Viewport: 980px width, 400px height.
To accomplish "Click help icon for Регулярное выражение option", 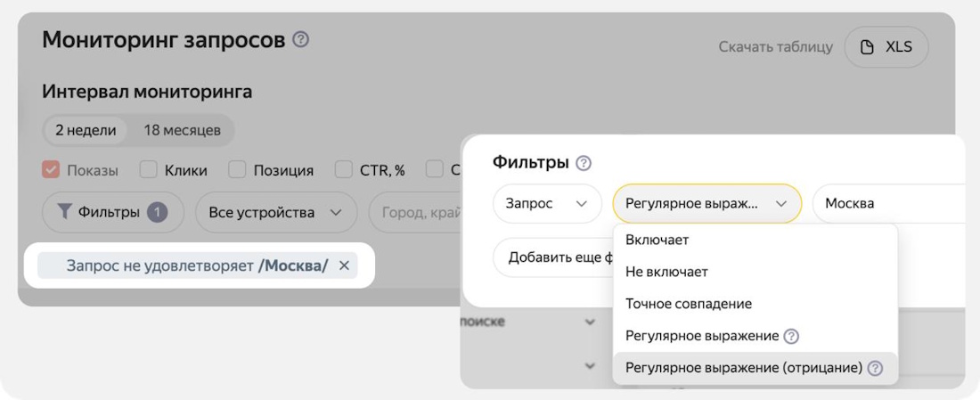I will pos(791,336).
